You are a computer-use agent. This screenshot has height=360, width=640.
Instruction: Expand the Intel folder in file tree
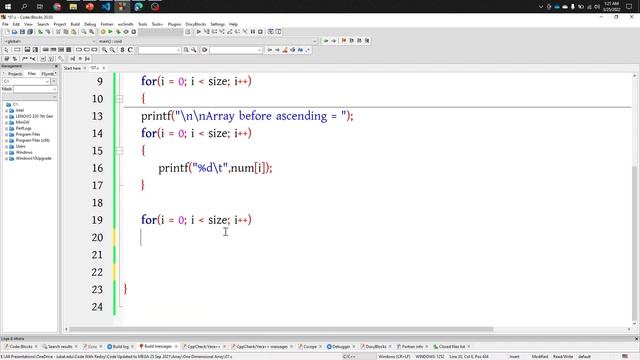(6, 111)
